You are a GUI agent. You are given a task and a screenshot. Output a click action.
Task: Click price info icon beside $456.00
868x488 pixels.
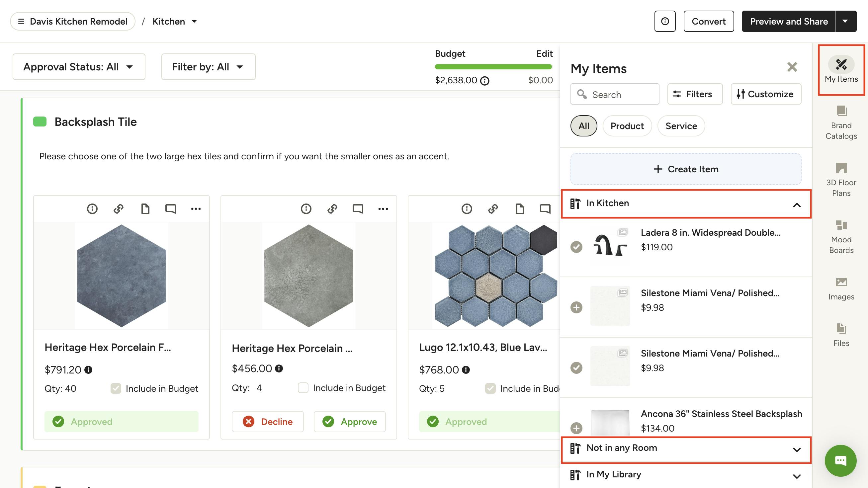279,368
